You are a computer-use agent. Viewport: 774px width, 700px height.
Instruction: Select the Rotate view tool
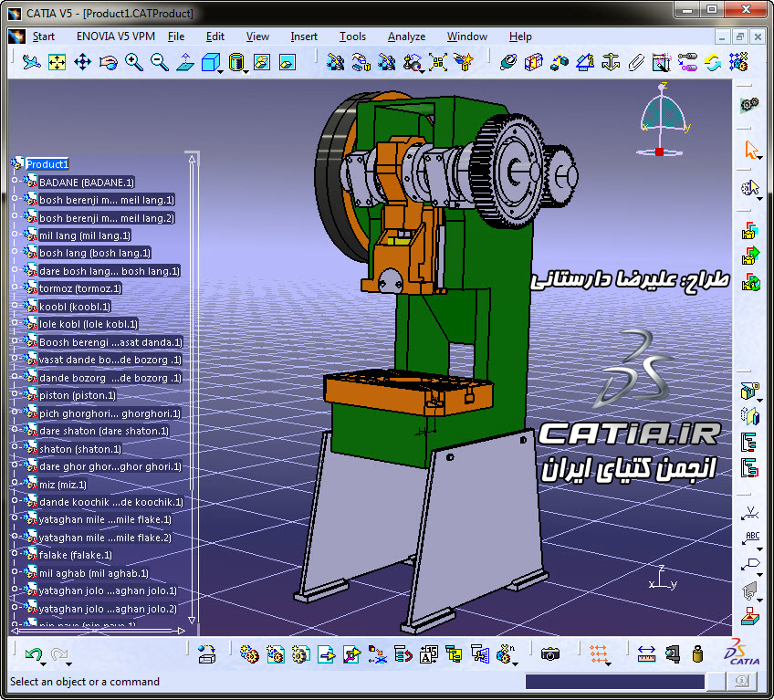point(108,62)
